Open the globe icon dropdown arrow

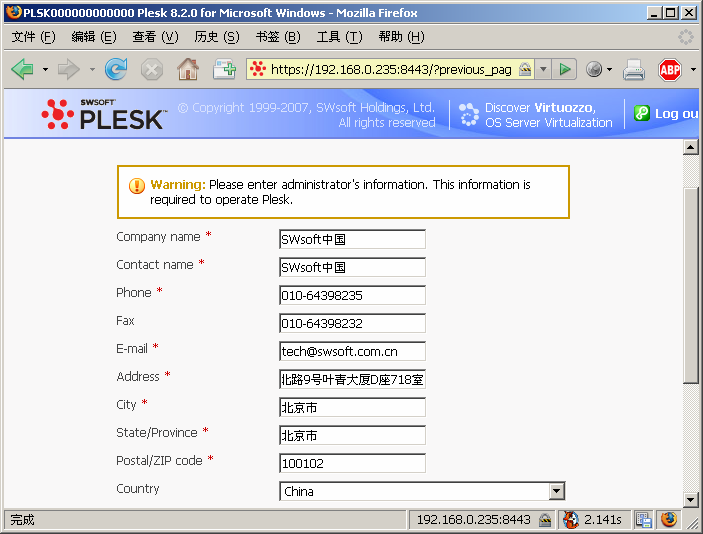pos(609,69)
